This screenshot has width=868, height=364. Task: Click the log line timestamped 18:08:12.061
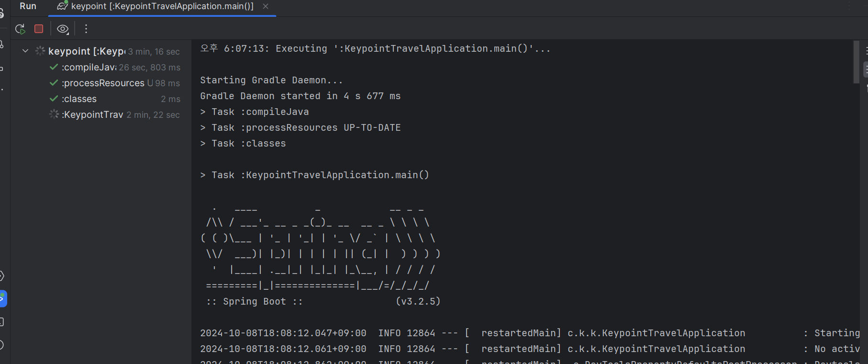point(530,349)
